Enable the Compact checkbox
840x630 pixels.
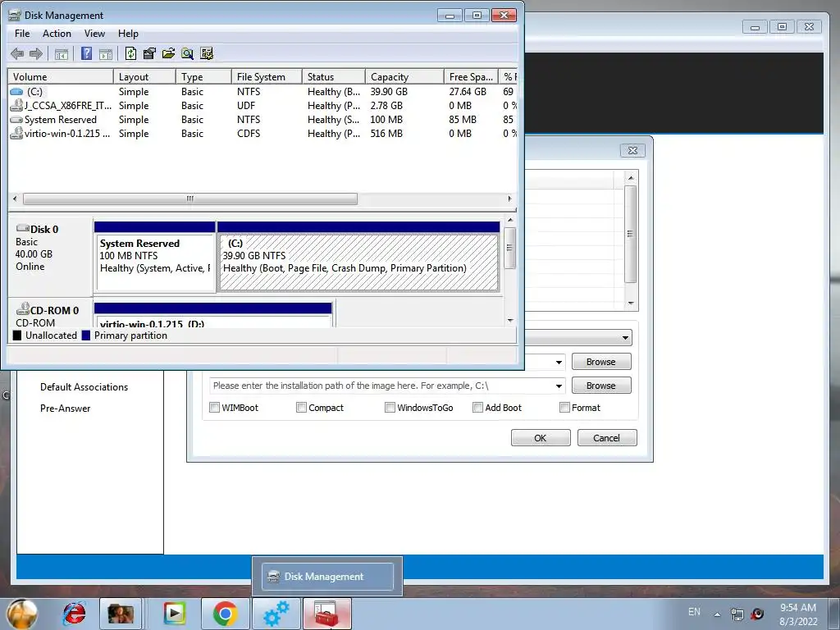pos(301,407)
